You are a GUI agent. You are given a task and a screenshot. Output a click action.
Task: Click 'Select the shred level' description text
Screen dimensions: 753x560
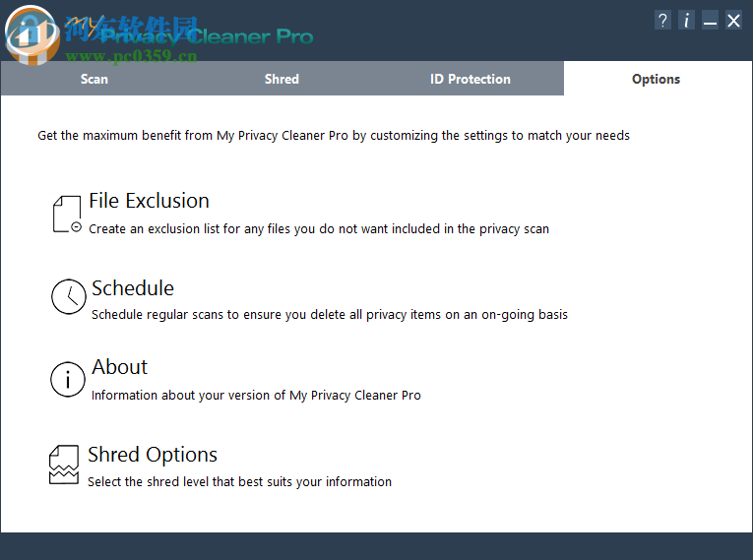(x=239, y=481)
